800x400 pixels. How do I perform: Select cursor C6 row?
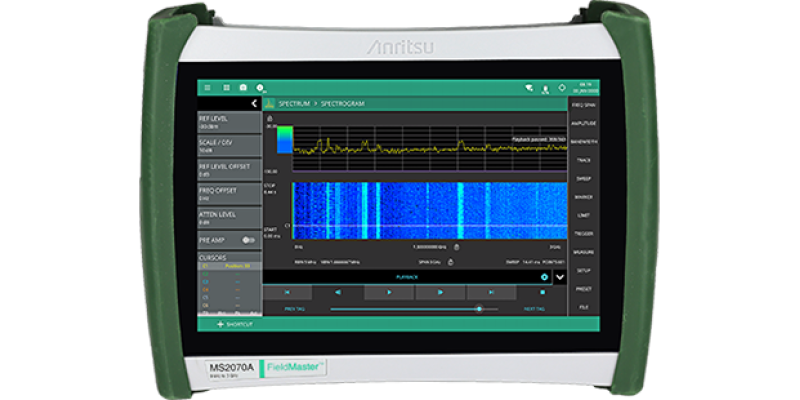tap(230, 305)
